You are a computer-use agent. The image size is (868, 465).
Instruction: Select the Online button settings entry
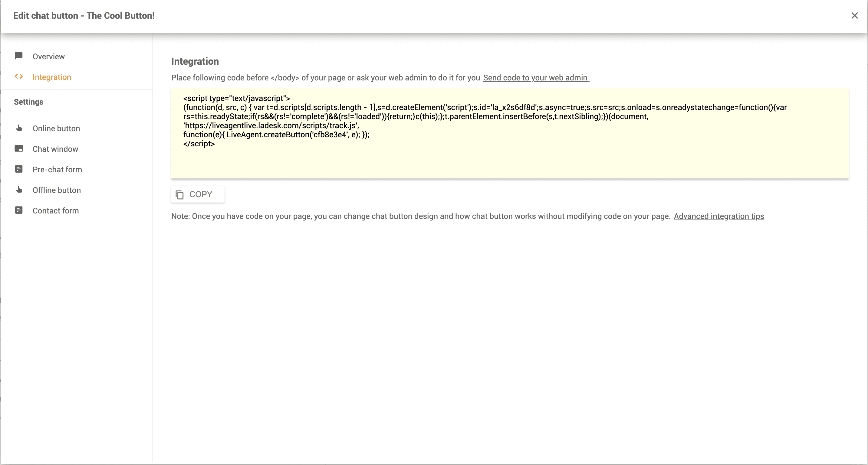pos(56,128)
